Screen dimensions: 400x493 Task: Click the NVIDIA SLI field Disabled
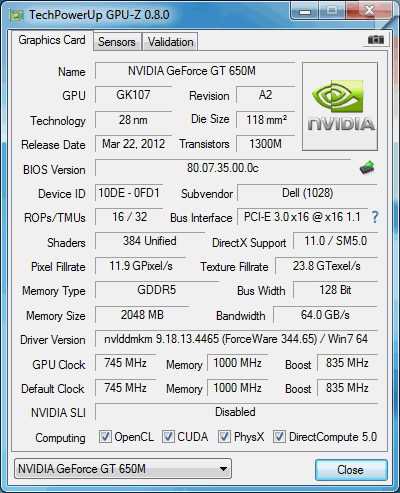coord(236,412)
